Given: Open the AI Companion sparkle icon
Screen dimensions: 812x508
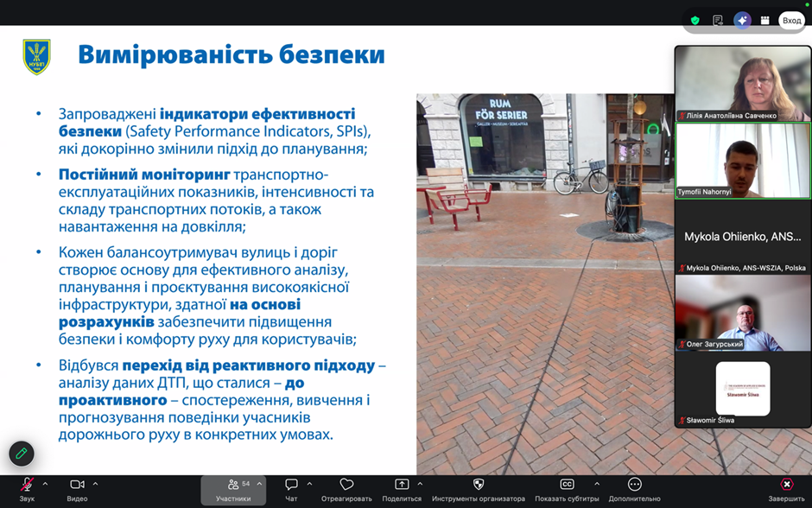Looking at the screenshot, I should point(742,20).
